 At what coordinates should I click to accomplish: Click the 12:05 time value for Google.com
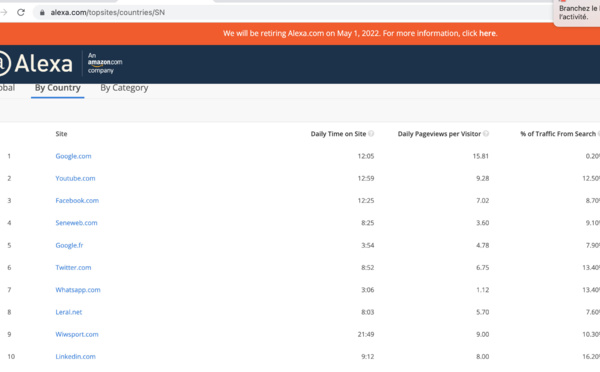point(366,156)
